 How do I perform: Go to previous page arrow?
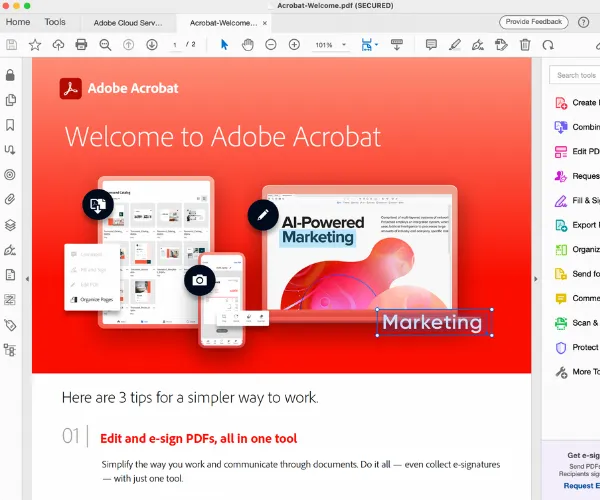click(128, 45)
